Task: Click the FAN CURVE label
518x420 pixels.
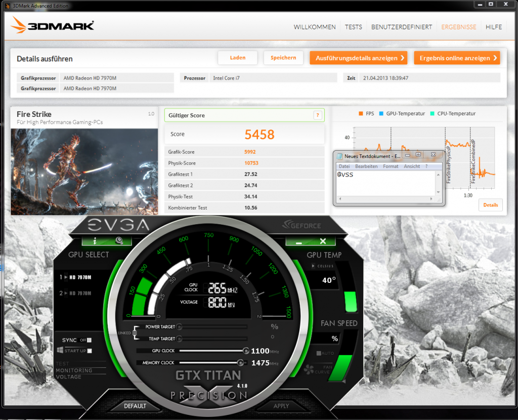Action: click(x=323, y=369)
